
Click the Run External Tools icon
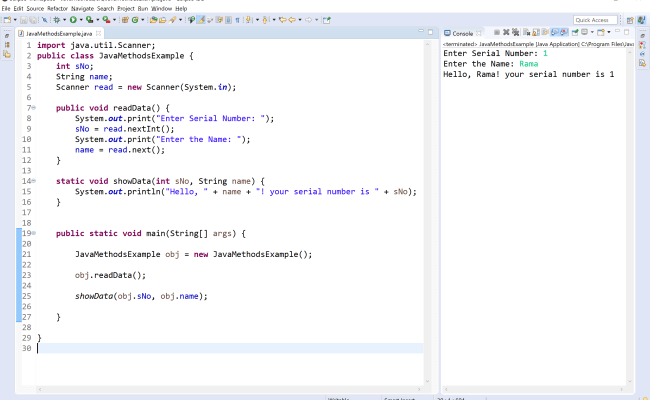click(x=106, y=20)
